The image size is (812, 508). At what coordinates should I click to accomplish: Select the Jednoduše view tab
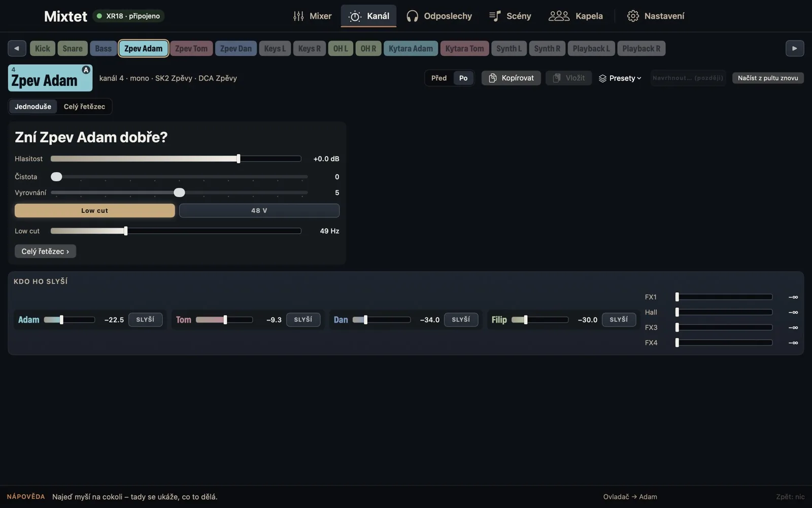click(33, 107)
